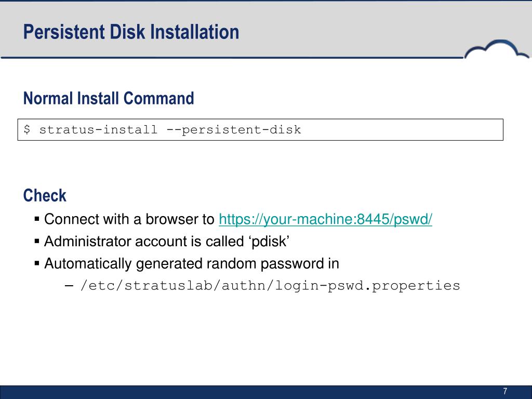Click the square bullet before "Administrator account"
532x399 pixels.
coord(37,241)
